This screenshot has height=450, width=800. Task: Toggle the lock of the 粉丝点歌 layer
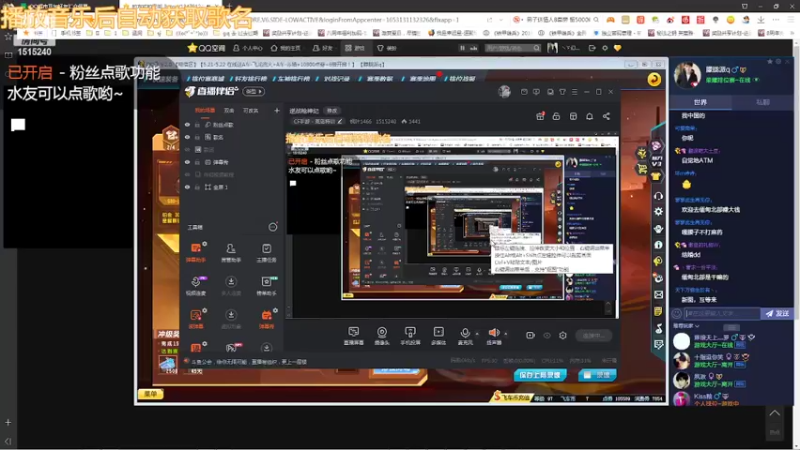[x=197, y=124]
